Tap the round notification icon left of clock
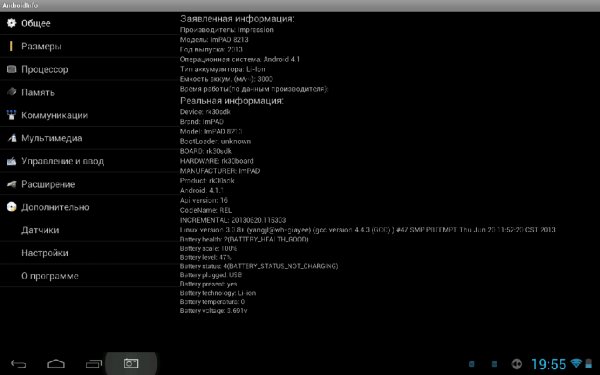This screenshot has height=375, width=600. click(x=517, y=364)
